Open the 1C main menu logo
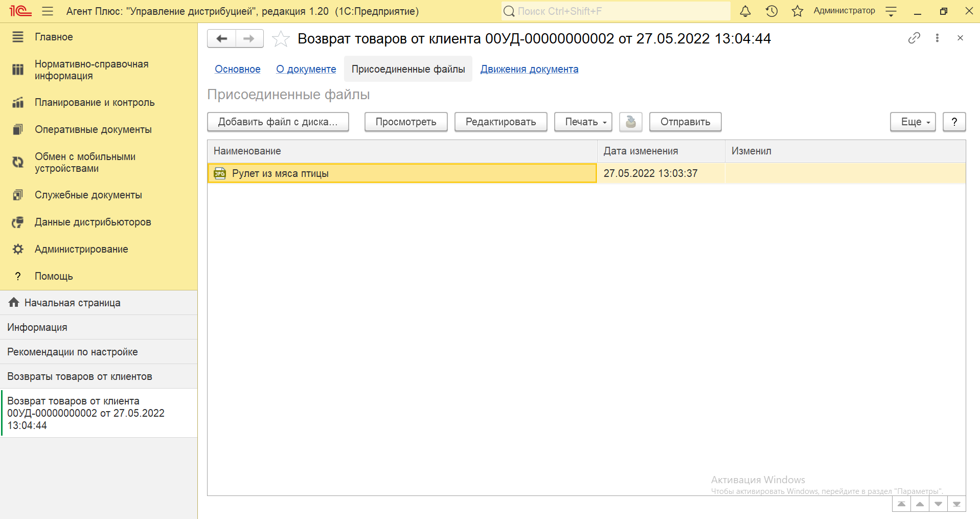The width and height of the screenshot is (980, 519). click(20, 11)
